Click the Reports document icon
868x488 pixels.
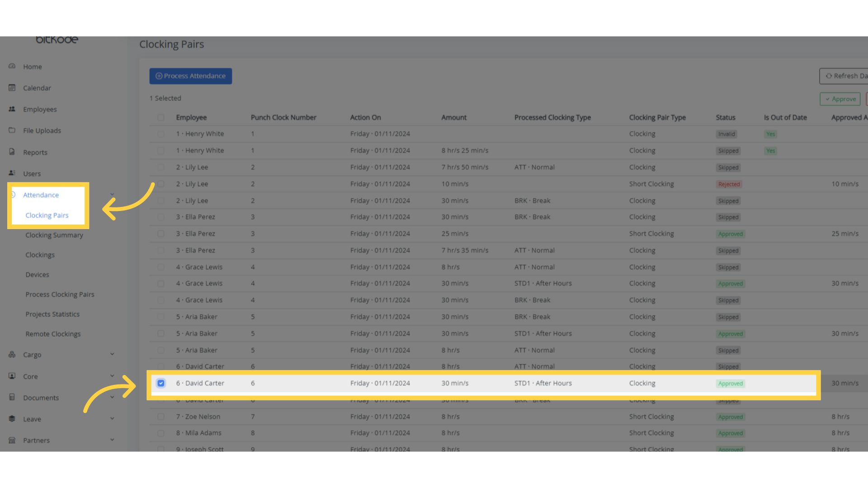[x=12, y=152]
